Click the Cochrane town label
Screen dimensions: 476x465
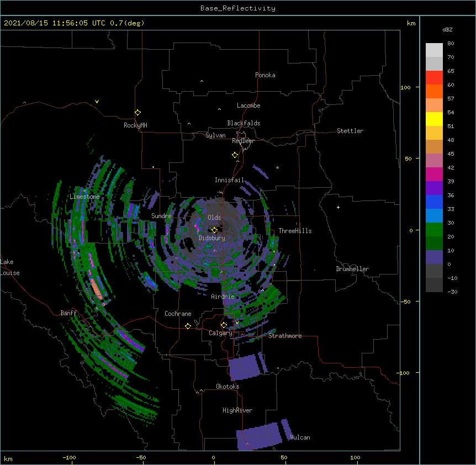point(178,314)
